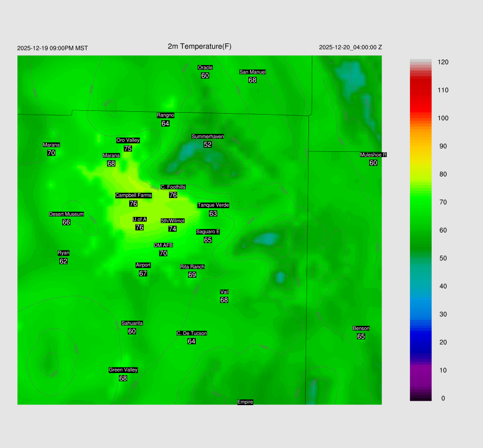Select the Oro Valley temperature marker
The width and height of the screenshot is (483, 448).
[128, 148]
